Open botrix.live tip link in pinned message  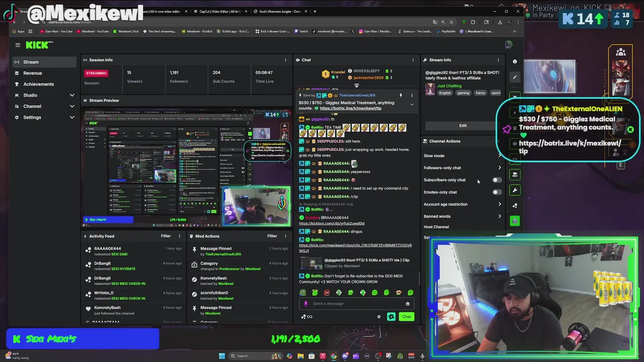click(351, 108)
